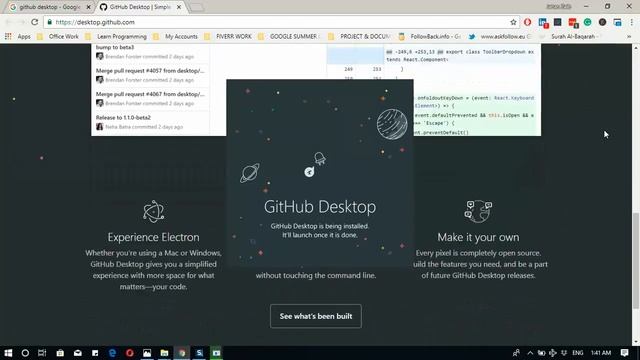Open the PROJECT & DOCUM bookmark folder
640x360 pixels.
[x=360, y=36]
